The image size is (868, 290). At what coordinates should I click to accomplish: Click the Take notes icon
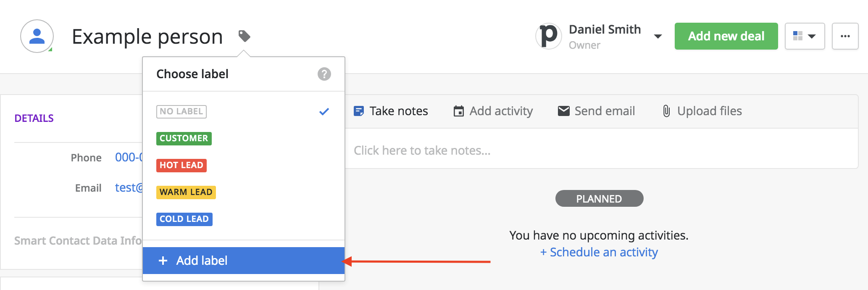pyautogui.click(x=359, y=111)
